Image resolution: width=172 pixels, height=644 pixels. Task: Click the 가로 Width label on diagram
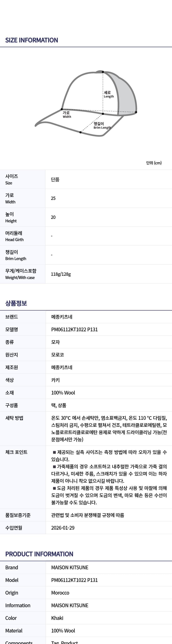click(x=67, y=114)
